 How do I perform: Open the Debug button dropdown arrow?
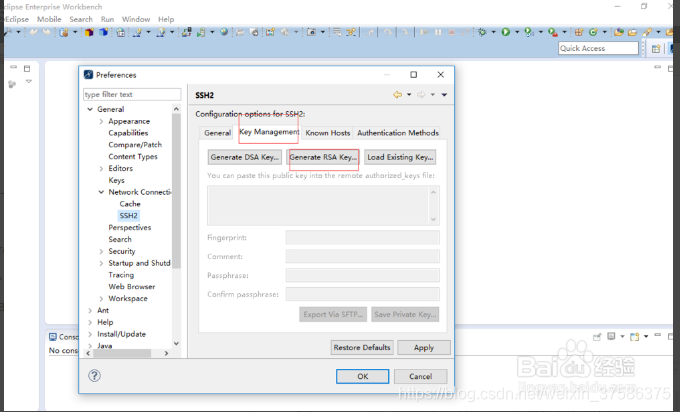click(x=494, y=32)
